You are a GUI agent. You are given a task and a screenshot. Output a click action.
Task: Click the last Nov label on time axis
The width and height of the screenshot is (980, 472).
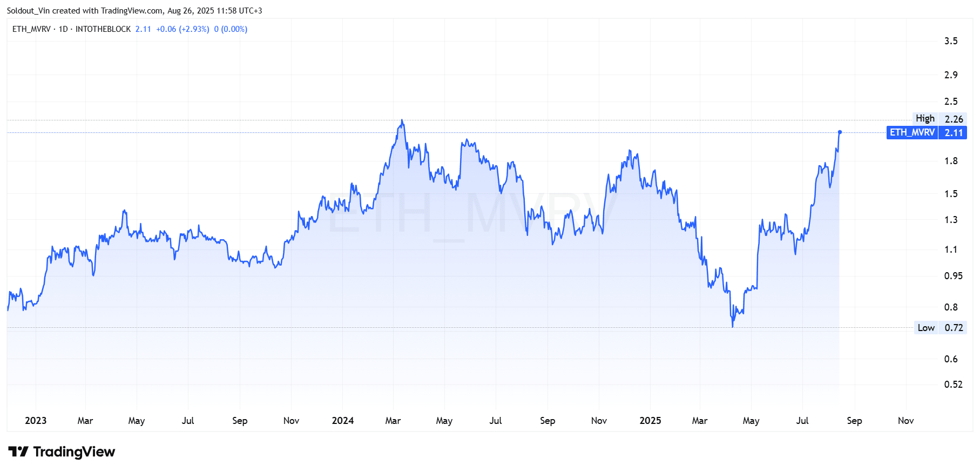[906, 421]
